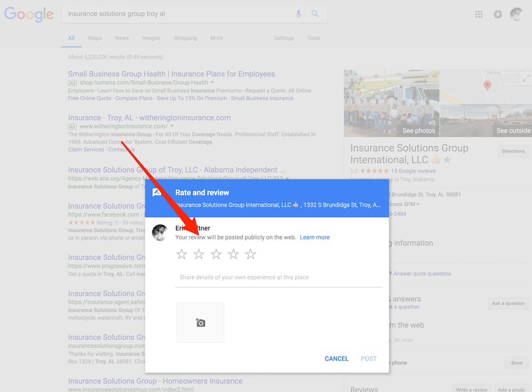The height and width of the screenshot is (392, 532).
Task: Click the gray star beside business name
Action: pos(447,160)
